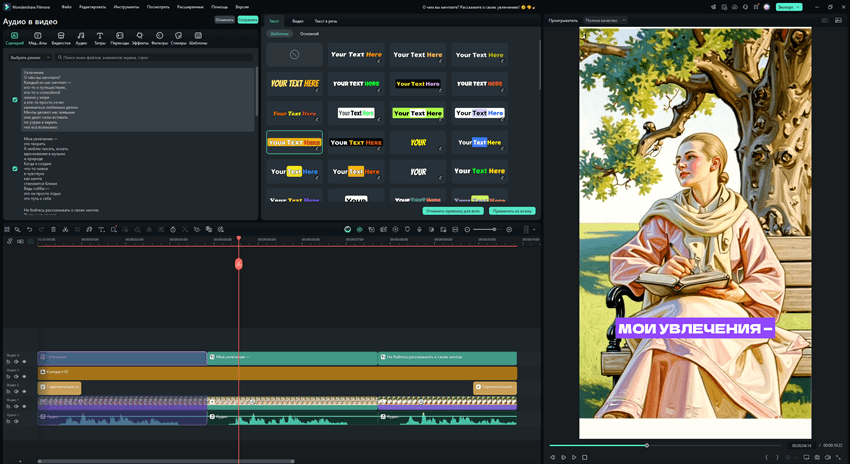Uncheck the first script paragraph checkbox
Image resolution: width=850 pixels, height=464 pixels.
15,100
